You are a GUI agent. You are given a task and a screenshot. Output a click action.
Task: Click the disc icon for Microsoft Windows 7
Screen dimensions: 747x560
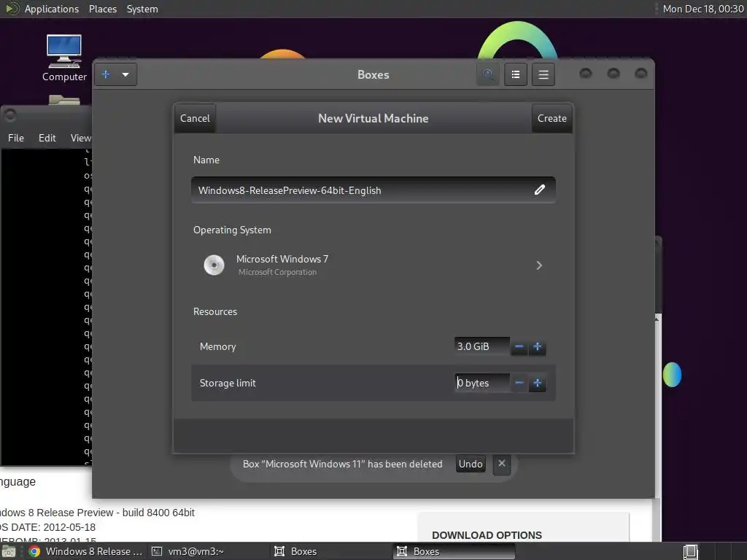[x=214, y=265]
